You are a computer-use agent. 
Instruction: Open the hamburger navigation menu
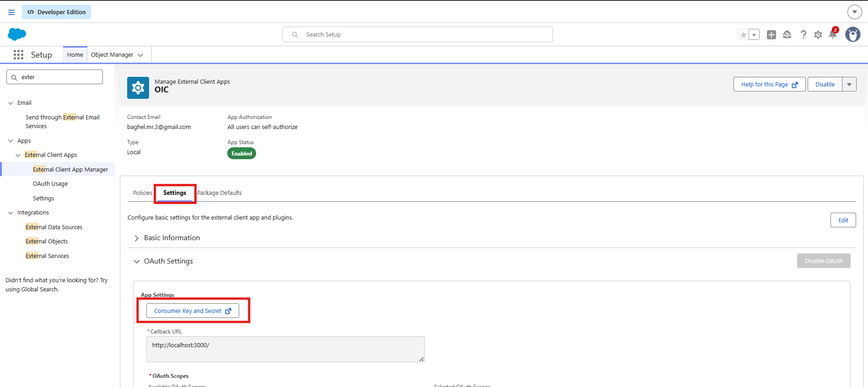[x=11, y=12]
